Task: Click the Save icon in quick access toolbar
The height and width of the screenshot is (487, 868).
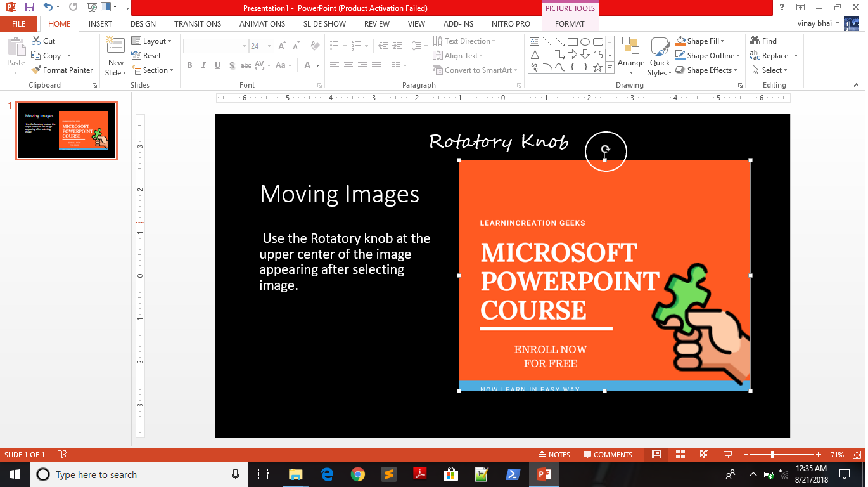Action: click(x=30, y=8)
